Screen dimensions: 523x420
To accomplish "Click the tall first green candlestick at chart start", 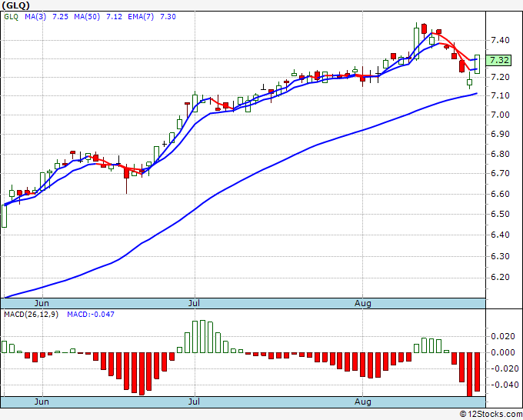I will pos(5,216).
